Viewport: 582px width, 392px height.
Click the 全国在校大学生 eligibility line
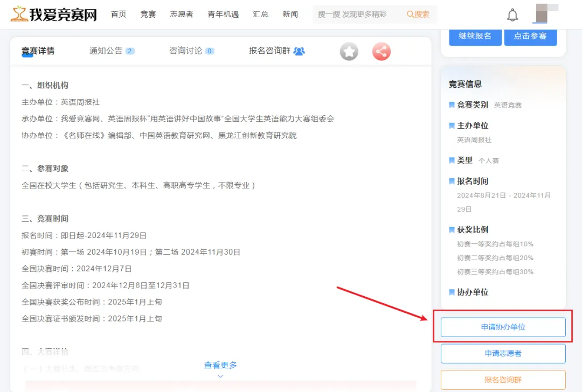click(138, 185)
